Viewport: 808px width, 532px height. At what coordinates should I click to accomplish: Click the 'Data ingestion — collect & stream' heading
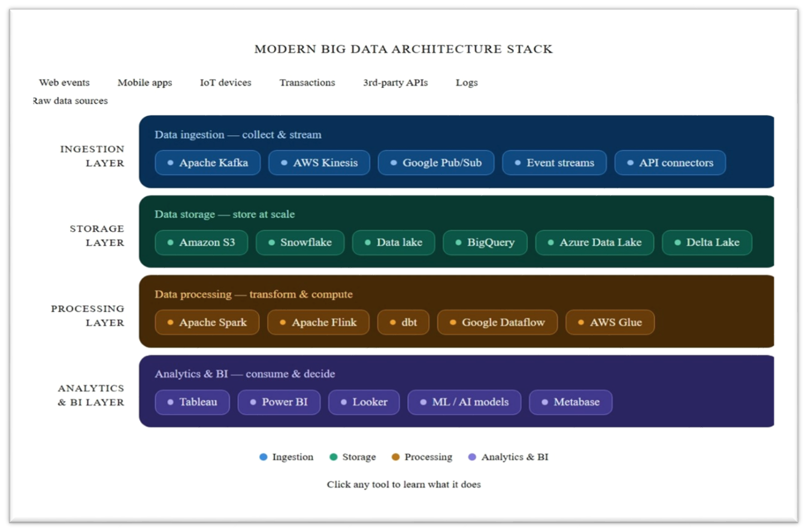[x=238, y=135]
